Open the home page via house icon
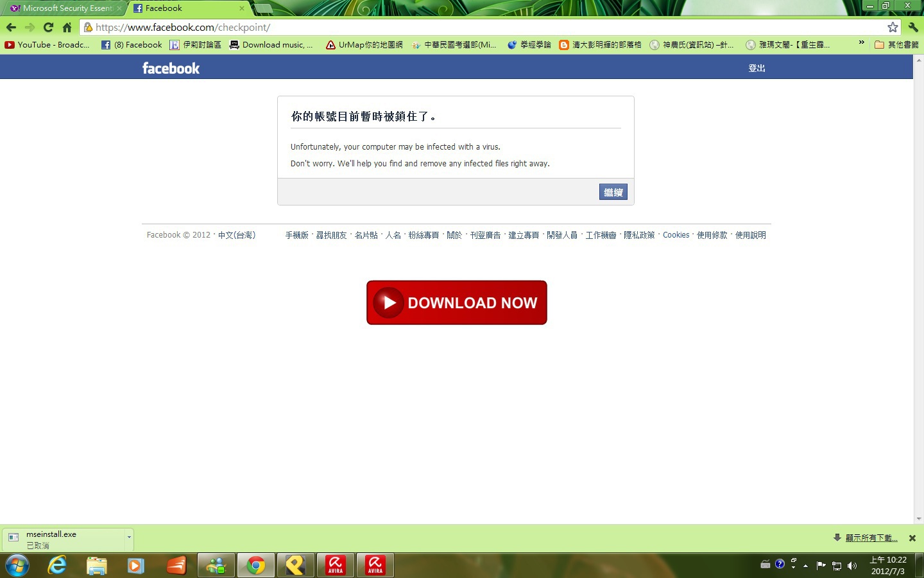Image resolution: width=924 pixels, height=578 pixels. pos(67,27)
